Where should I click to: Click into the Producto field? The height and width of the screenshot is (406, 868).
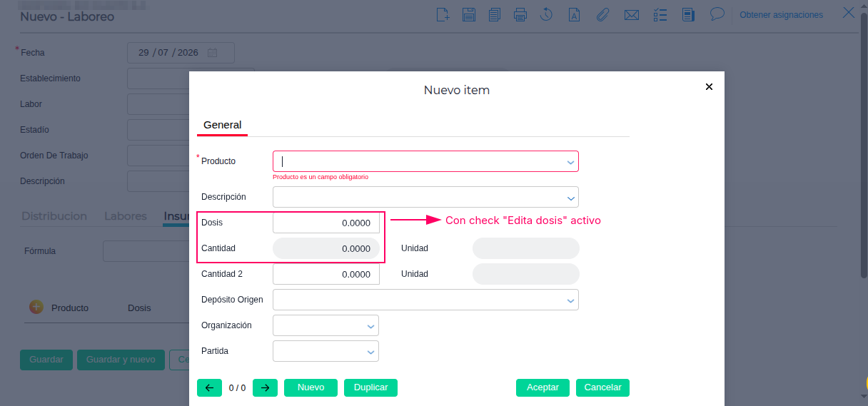pos(425,161)
